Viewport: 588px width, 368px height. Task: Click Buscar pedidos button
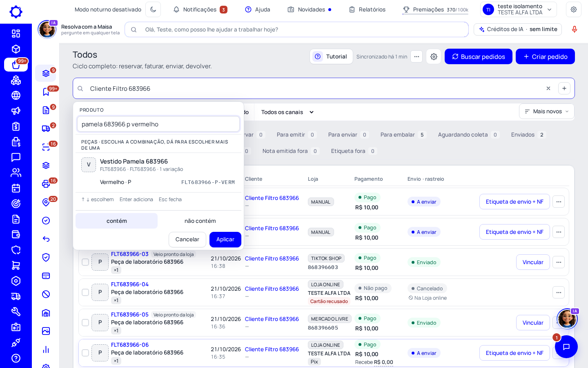[x=479, y=56]
